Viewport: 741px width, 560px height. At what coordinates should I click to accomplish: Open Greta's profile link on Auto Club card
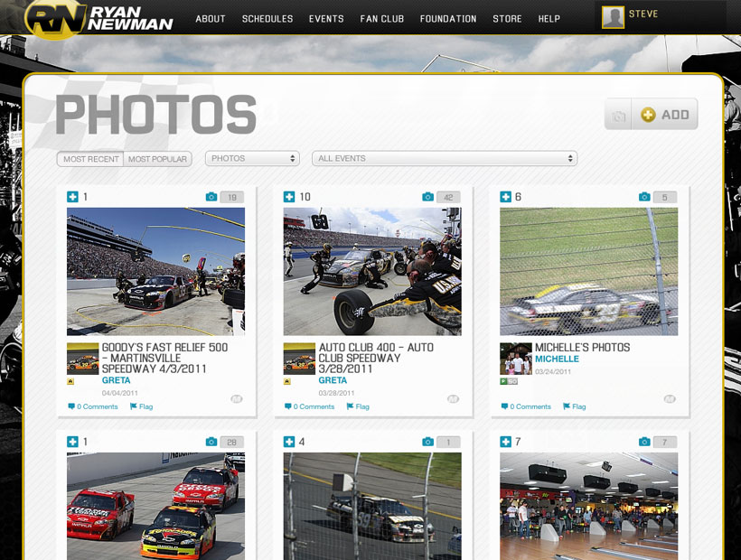coord(333,380)
